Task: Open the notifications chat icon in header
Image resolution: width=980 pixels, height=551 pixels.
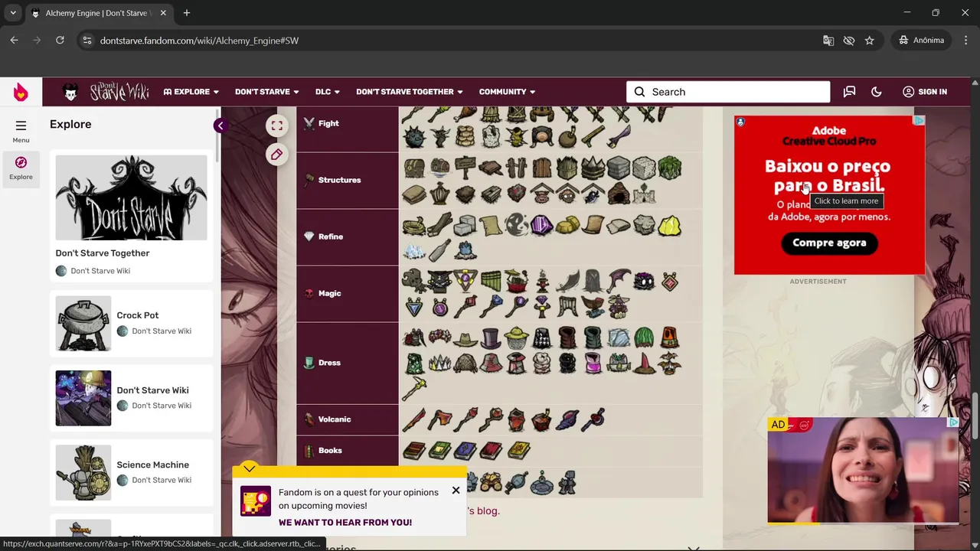Action: click(849, 92)
